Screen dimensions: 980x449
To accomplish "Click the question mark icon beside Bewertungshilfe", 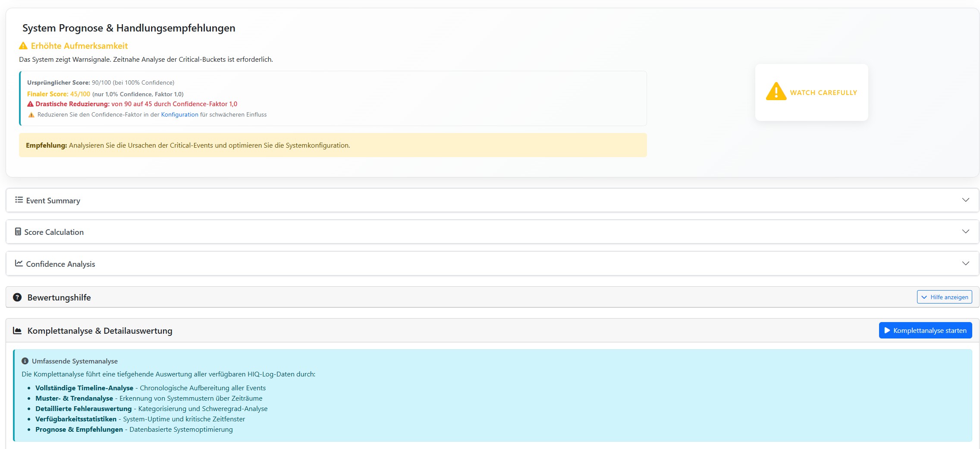I will 17,297.
